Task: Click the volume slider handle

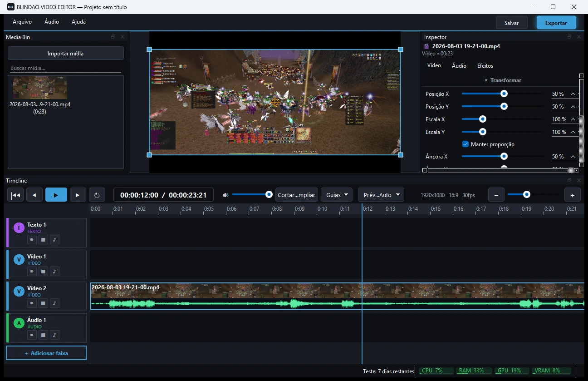Action: [x=269, y=194]
